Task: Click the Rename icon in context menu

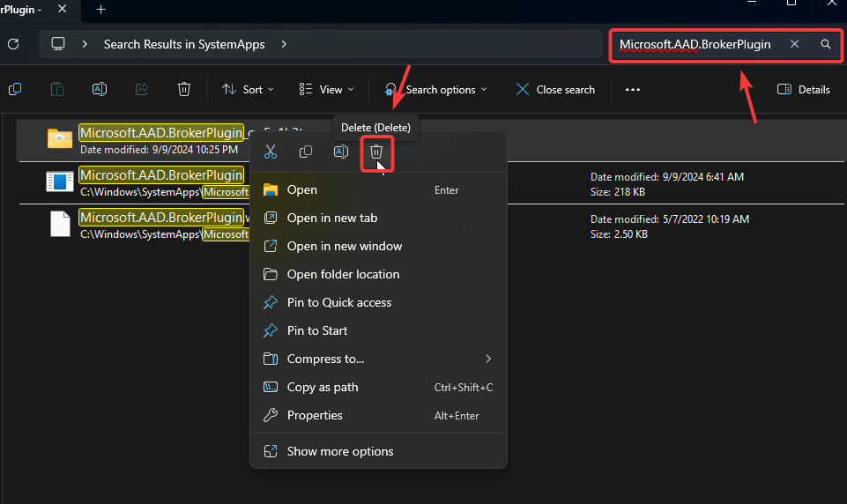Action: (341, 152)
